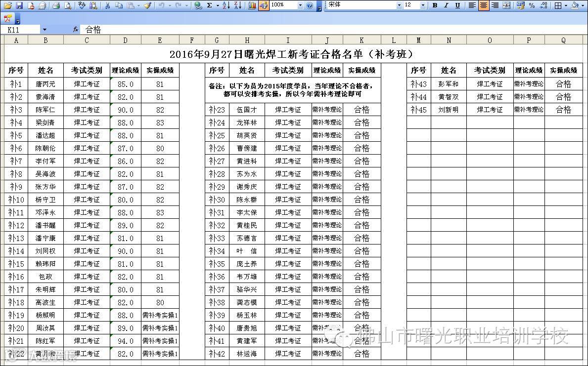This screenshot has height=366, width=588.
Task: Open the fill color dropdown arrow
Action: point(583,5)
